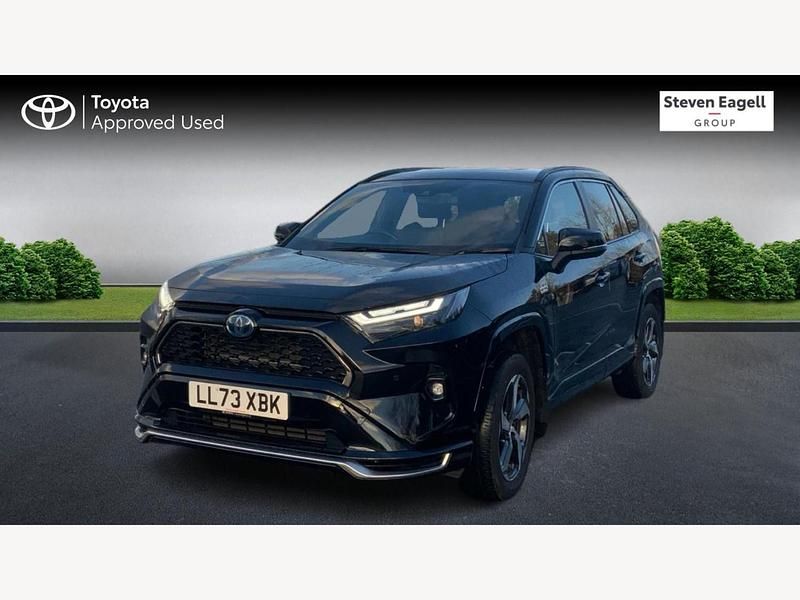Click the car bonnet
The image size is (800, 600).
point(337,278)
